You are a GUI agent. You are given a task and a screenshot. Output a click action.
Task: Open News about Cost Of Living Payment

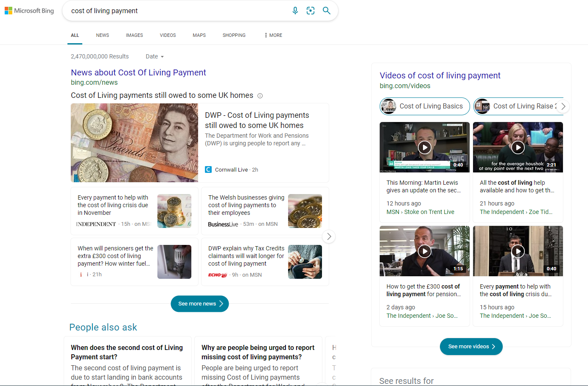pos(138,72)
